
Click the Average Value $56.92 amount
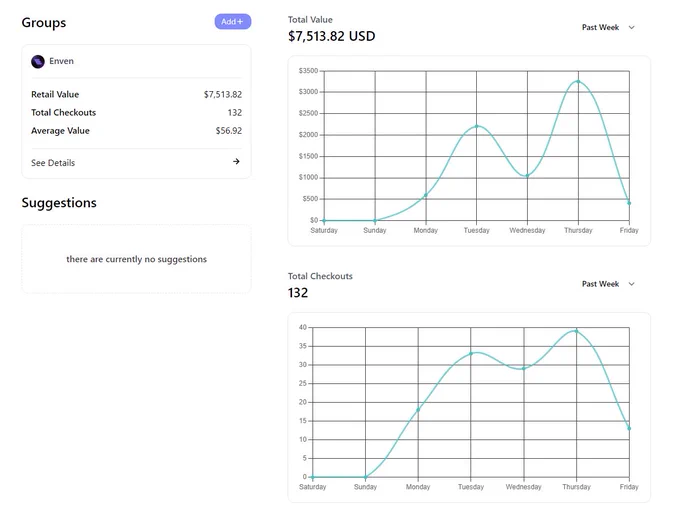[229, 131]
